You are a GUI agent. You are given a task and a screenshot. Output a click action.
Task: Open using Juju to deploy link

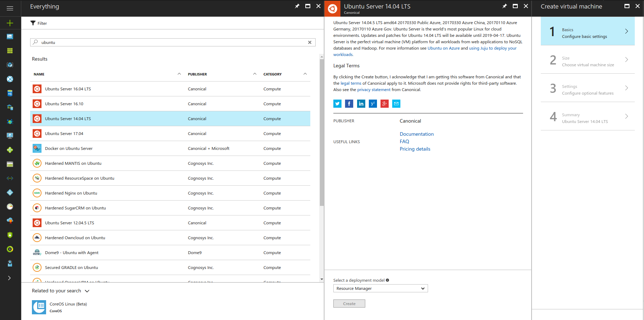493,48
